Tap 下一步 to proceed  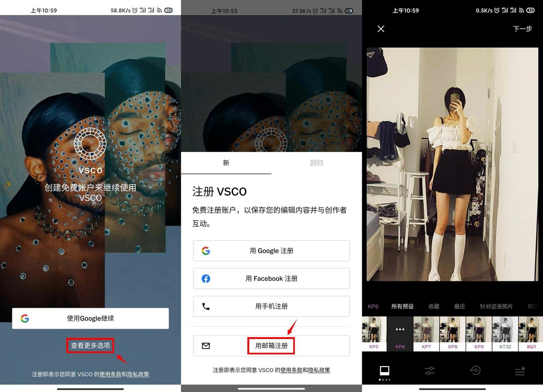pyautogui.click(x=522, y=29)
